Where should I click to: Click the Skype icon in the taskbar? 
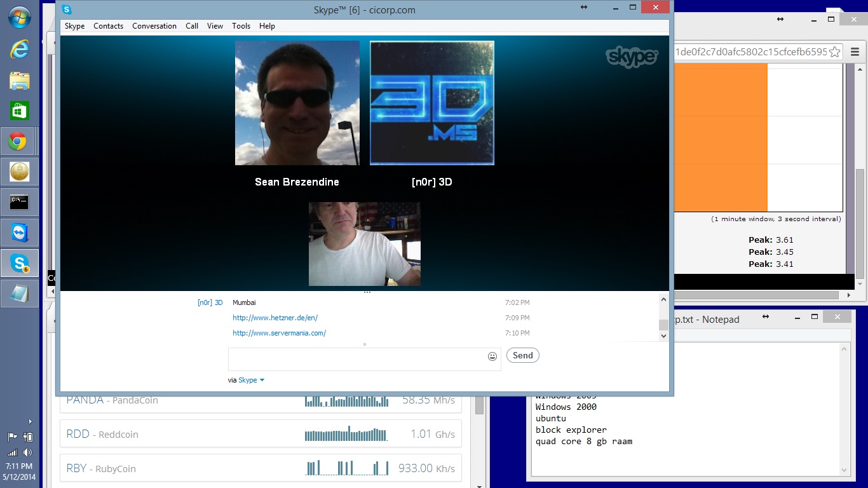pyautogui.click(x=19, y=263)
